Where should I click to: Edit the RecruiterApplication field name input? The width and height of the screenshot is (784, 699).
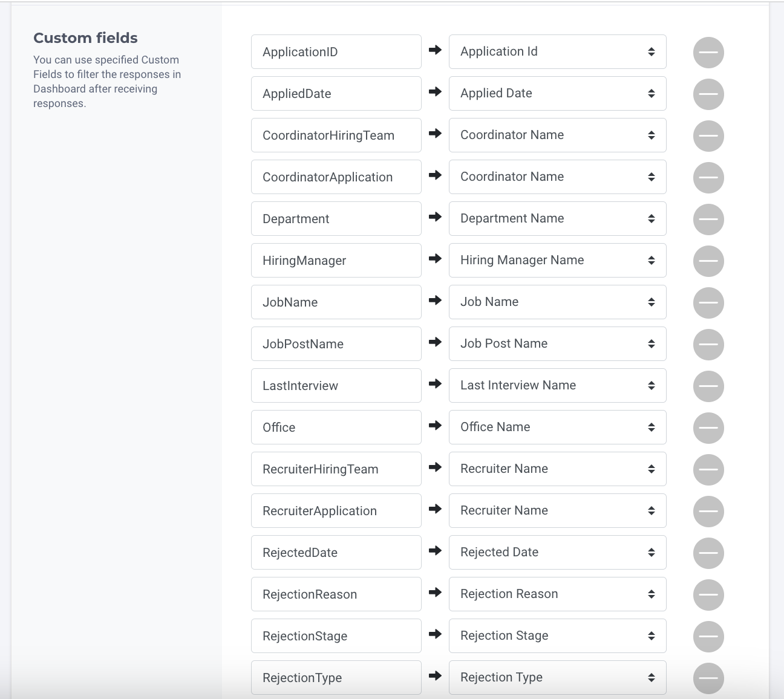click(x=336, y=510)
